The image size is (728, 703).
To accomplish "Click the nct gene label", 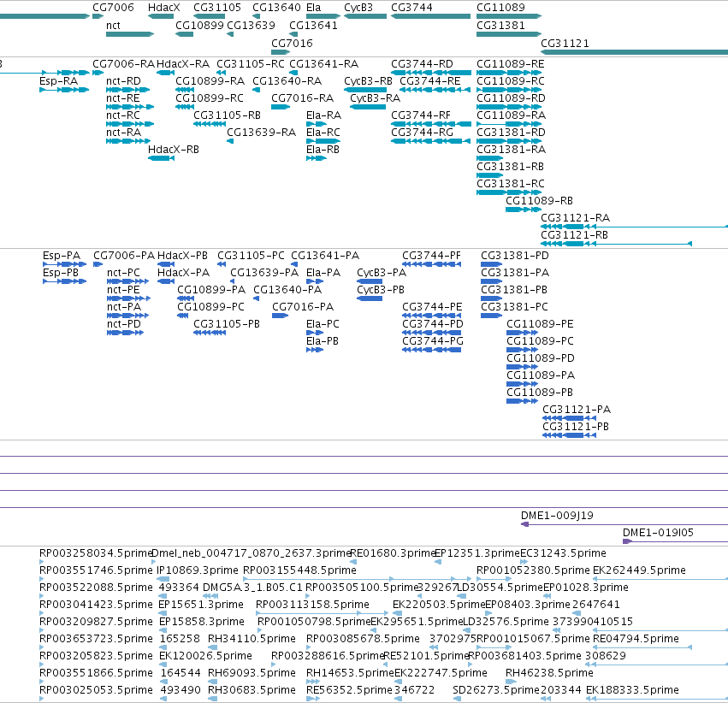I will tap(113, 25).
